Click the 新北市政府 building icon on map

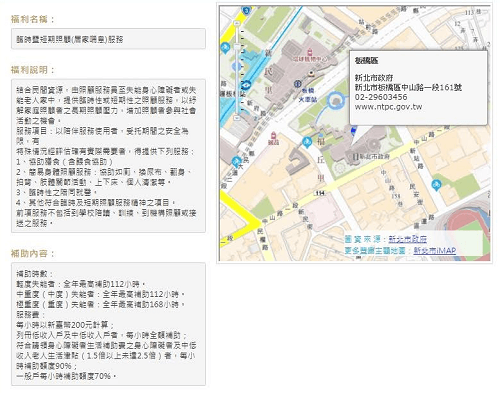[x=356, y=156]
